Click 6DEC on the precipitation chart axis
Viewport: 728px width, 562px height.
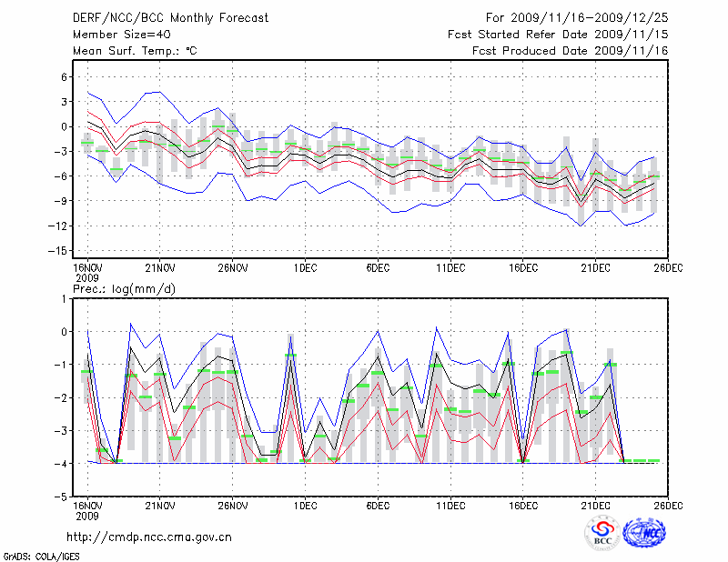[378, 506]
